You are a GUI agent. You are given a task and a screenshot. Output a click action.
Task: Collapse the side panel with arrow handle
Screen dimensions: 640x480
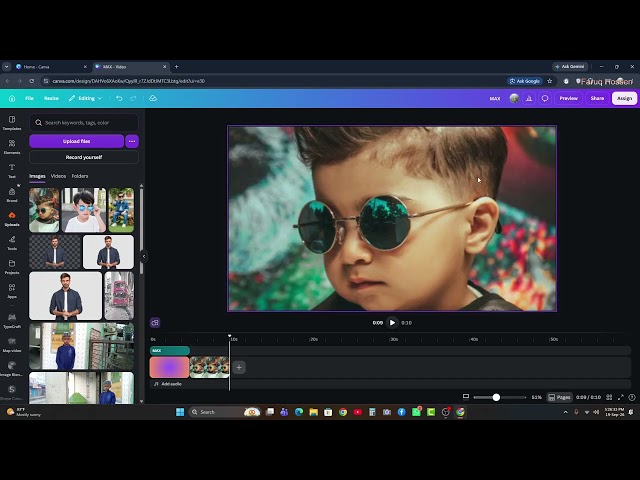[x=144, y=256]
